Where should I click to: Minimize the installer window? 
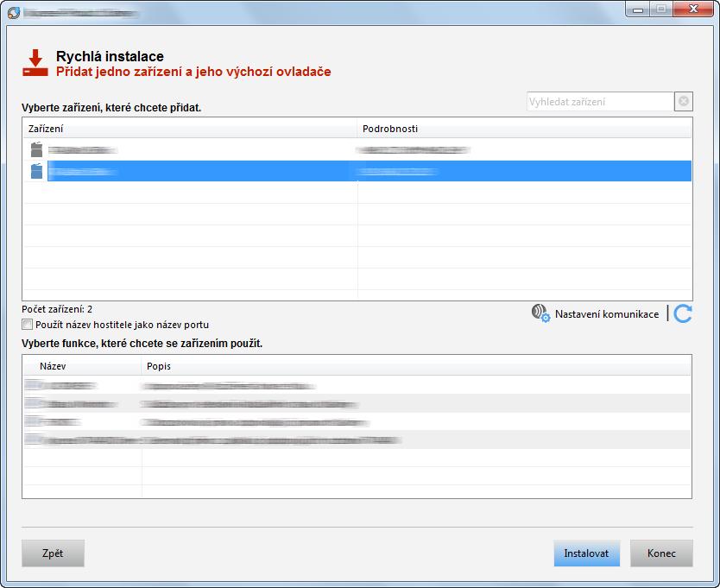[638, 9]
